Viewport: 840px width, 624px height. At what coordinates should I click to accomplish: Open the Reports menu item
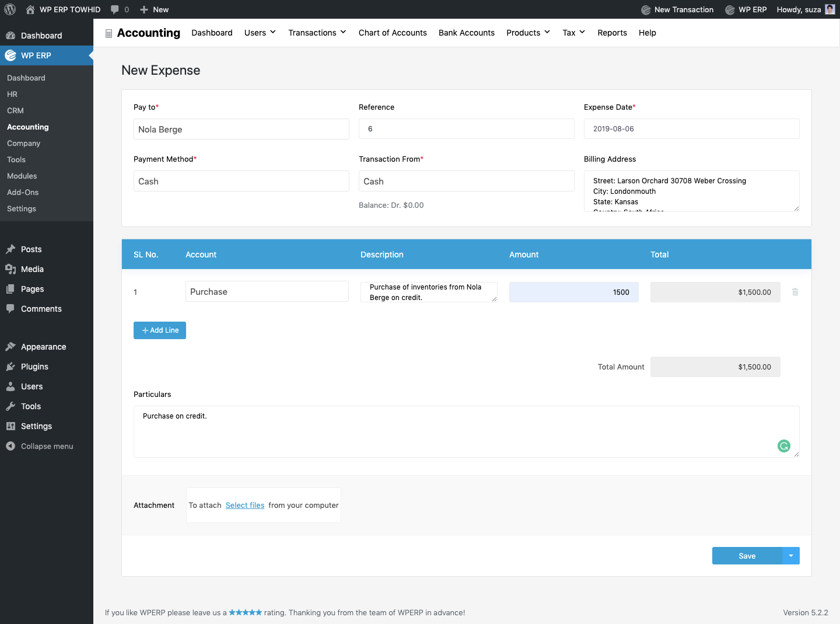coord(612,33)
